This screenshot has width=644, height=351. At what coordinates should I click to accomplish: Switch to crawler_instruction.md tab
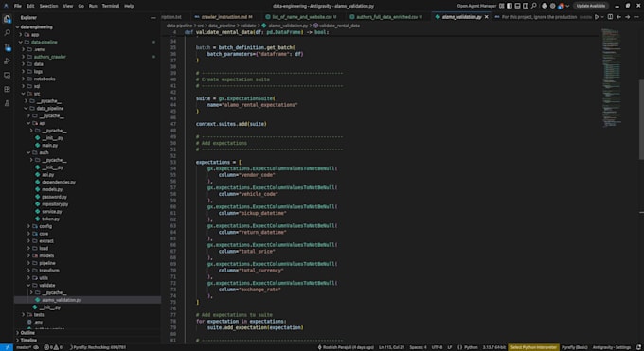tap(224, 17)
